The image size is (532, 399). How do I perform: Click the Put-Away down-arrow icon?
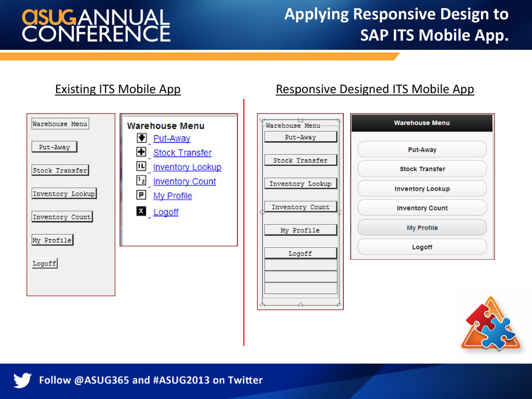coord(141,138)
